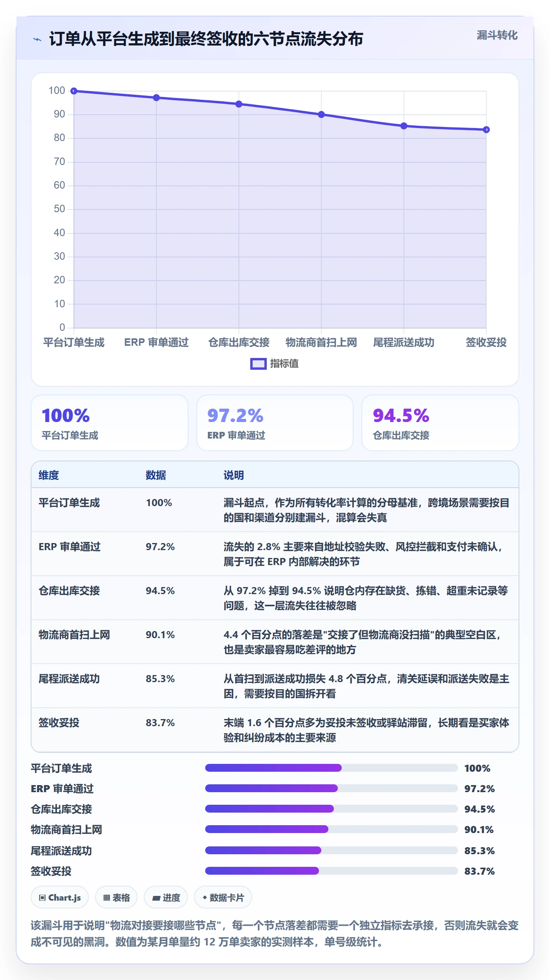This screenshot has height=980, width=550.
Task: Click the 85.3% progress value label
Action: tap(479, 851)
